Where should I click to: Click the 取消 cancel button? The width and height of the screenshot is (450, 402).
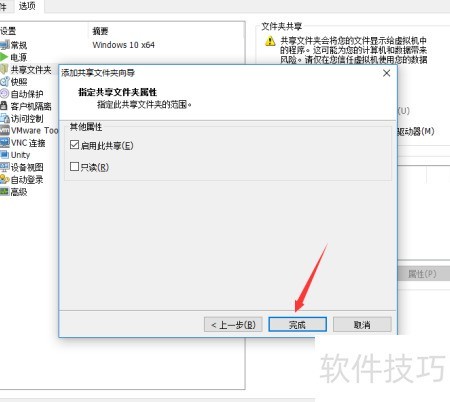362,324
